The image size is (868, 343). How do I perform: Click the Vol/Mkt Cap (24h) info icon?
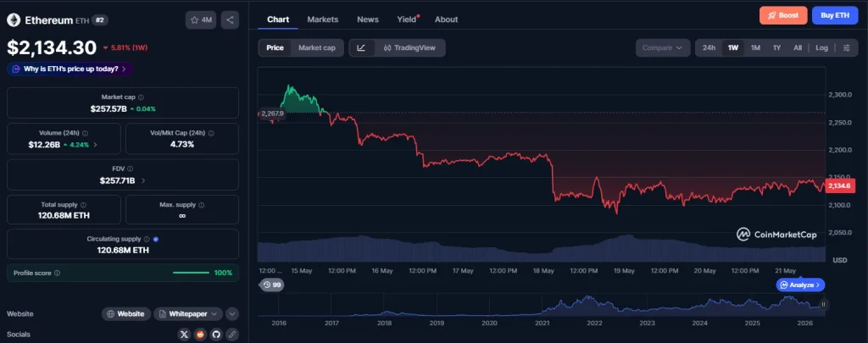(211, 133)
